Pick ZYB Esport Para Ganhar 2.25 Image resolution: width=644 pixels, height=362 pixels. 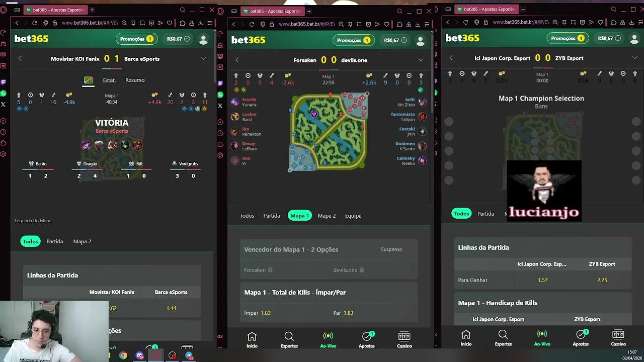click(602, 280)
